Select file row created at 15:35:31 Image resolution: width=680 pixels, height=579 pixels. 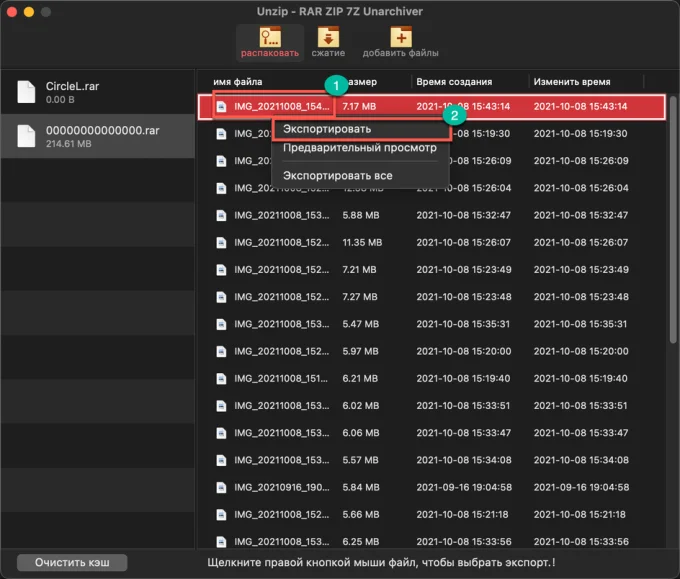tap(432, 324)
